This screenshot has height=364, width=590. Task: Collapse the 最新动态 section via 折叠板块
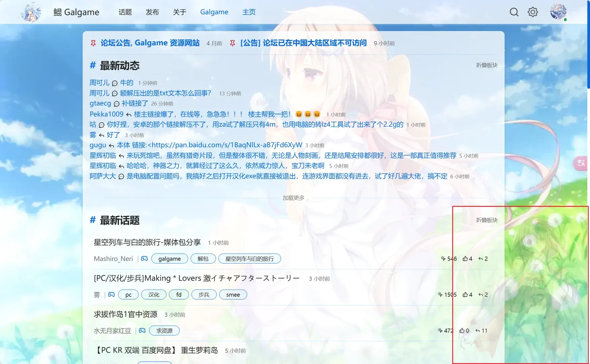(x=486, y=65)
